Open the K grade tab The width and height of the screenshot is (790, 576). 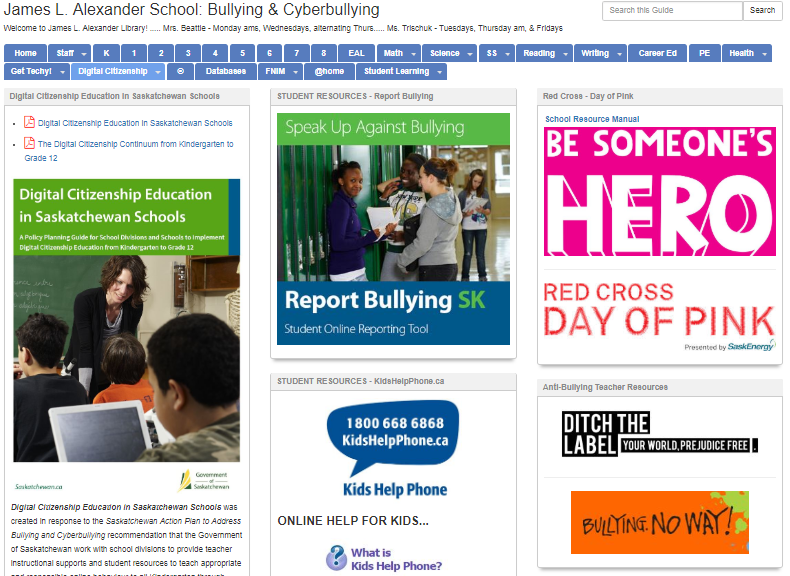click(x=106, y=53)
